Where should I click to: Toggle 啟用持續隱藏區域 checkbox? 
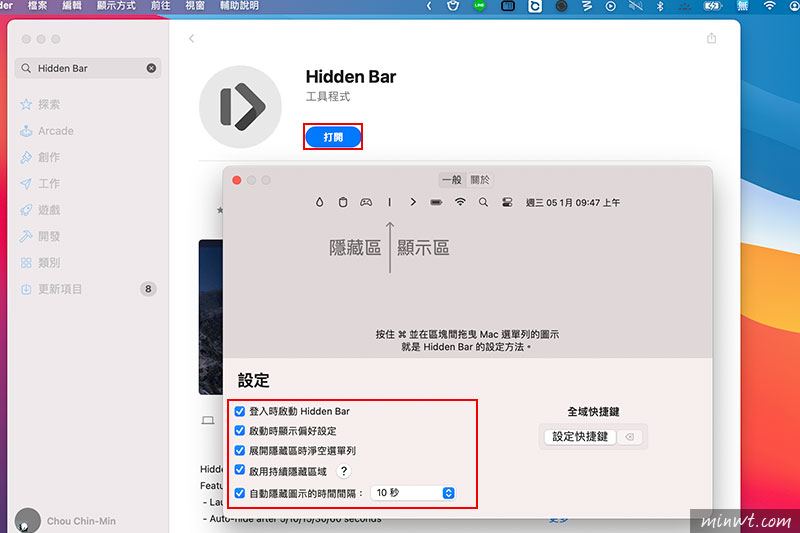click(x=239, y=470)
